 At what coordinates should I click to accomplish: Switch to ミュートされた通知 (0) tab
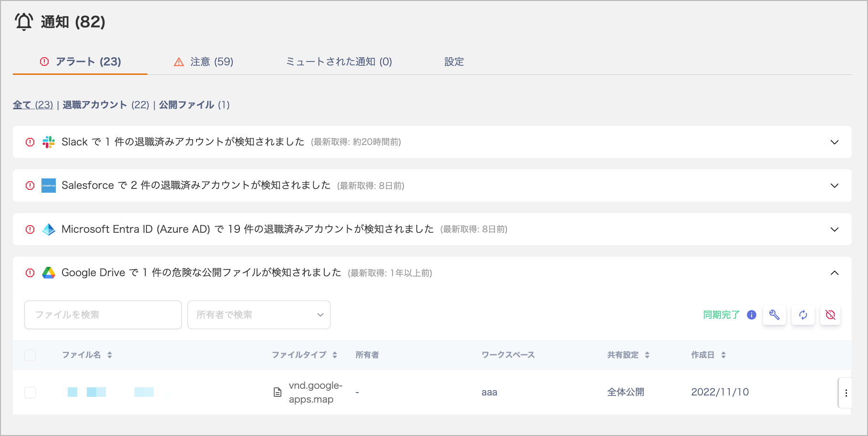tap(339, 62)
